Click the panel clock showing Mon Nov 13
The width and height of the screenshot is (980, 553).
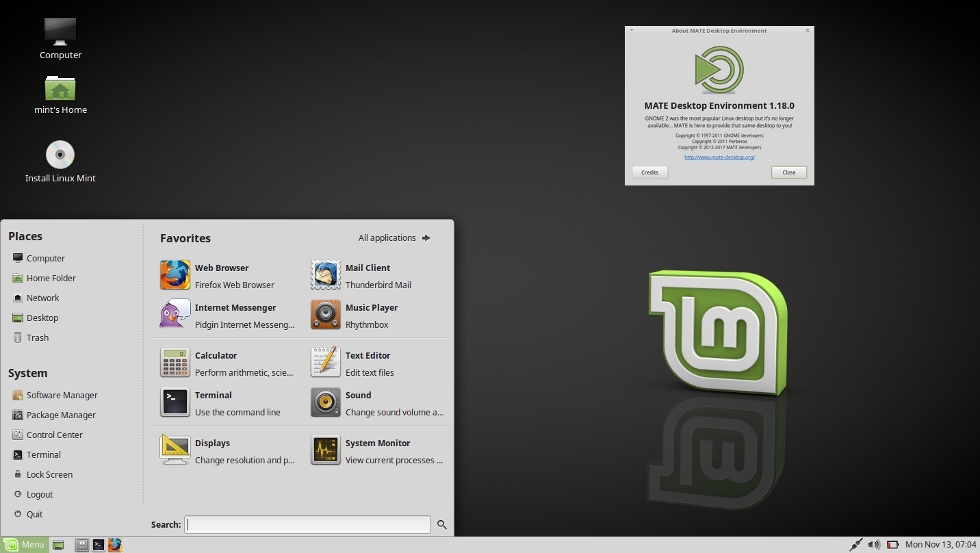(x=940, y=545)
